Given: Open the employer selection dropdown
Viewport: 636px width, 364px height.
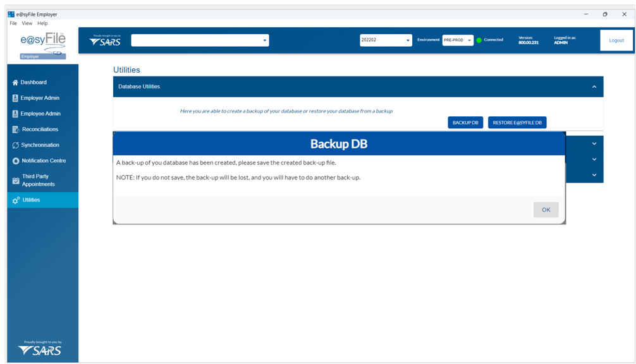Looking at the screenshot, I should pyautogui.click(x=200, y=40).
